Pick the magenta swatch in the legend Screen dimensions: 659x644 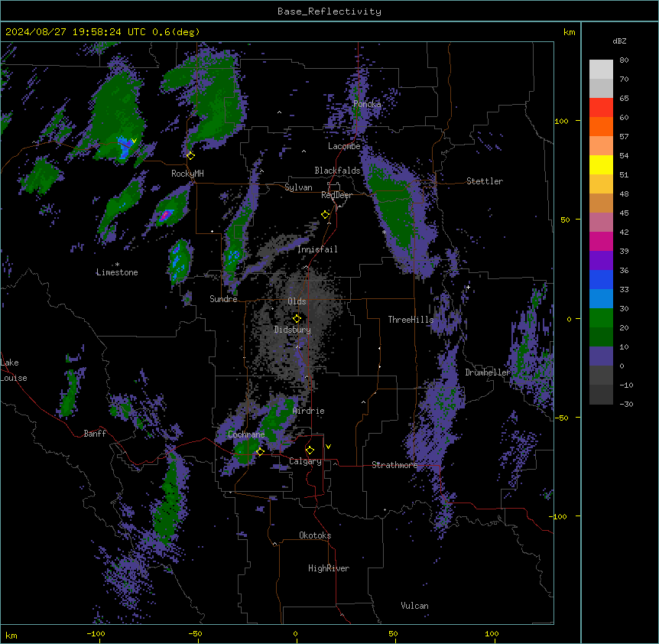(601, 241)
